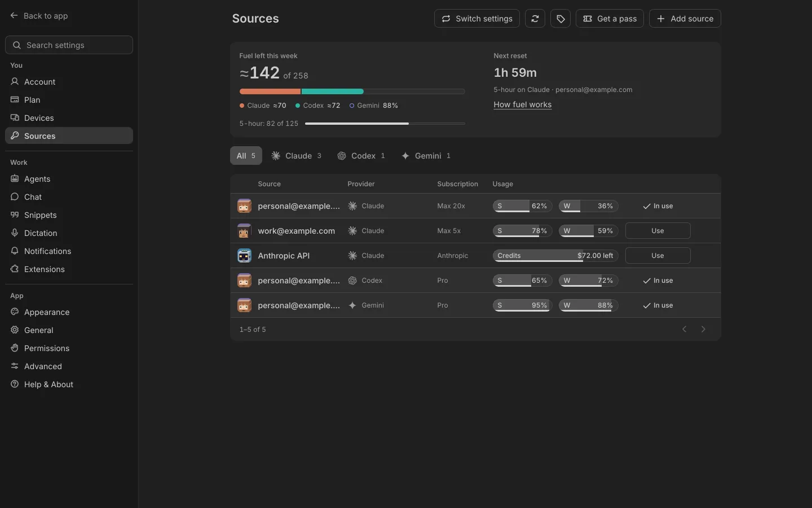Click Back to app
The width and height of the screenshot is (812, 508).
point(39,16)
